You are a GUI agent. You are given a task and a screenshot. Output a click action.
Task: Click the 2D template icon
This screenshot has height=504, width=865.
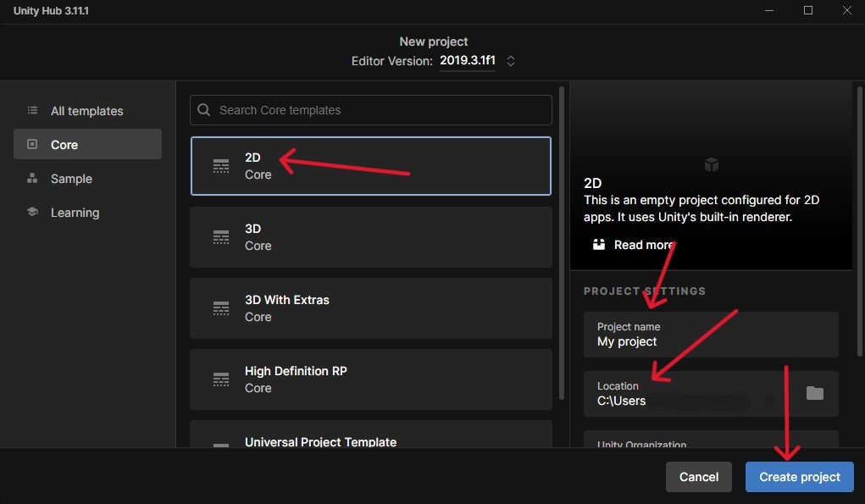pyautogui.click(x=220, y=166)
